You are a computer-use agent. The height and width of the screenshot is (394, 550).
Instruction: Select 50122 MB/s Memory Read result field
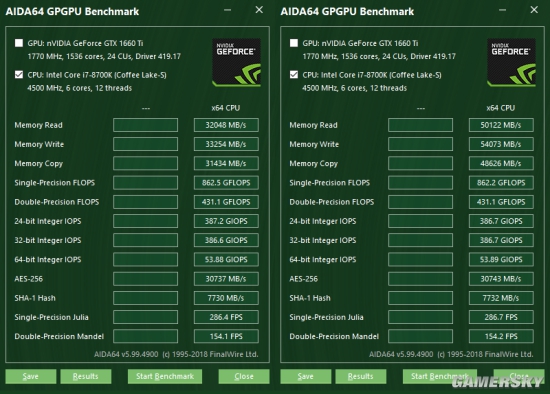[x=501, y=125]
